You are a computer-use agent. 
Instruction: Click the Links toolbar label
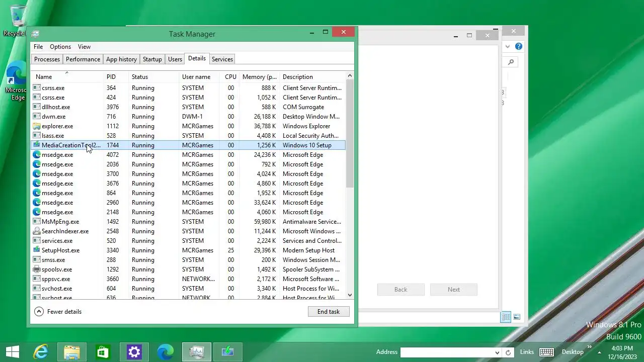527,352
